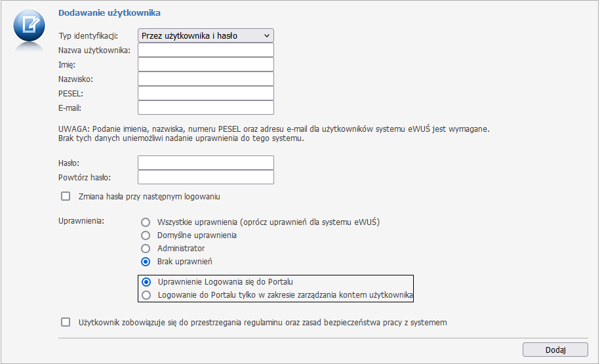
Task: Click the E-mail input field
Action: click(x=205, y=108)
